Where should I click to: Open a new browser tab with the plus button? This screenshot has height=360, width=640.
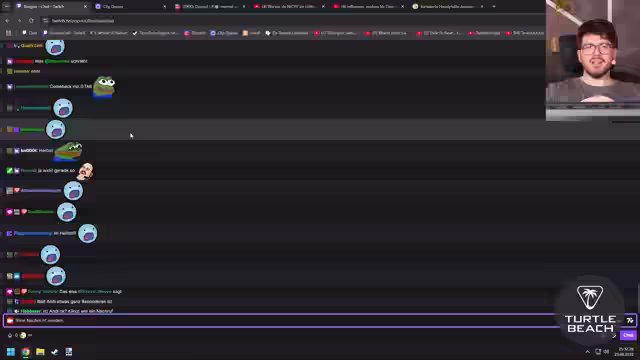click(x=493, y=7)
